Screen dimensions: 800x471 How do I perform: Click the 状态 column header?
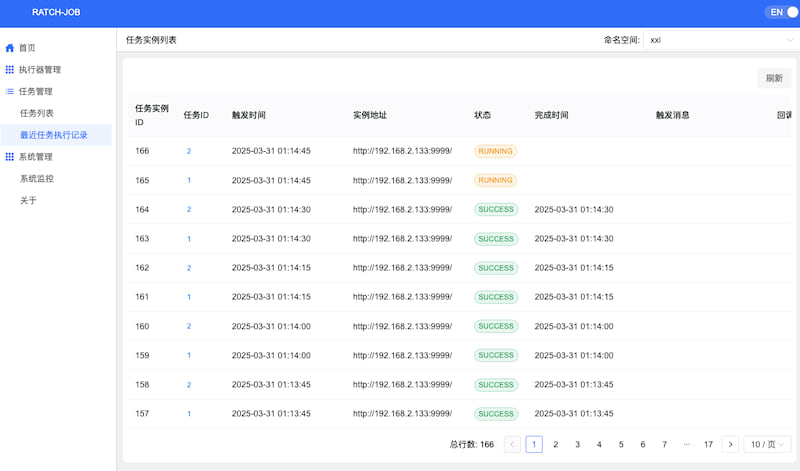(x=483, y=115)
